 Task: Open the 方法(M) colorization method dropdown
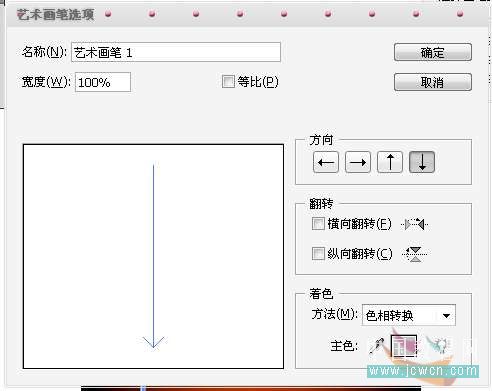coord(409,315)
